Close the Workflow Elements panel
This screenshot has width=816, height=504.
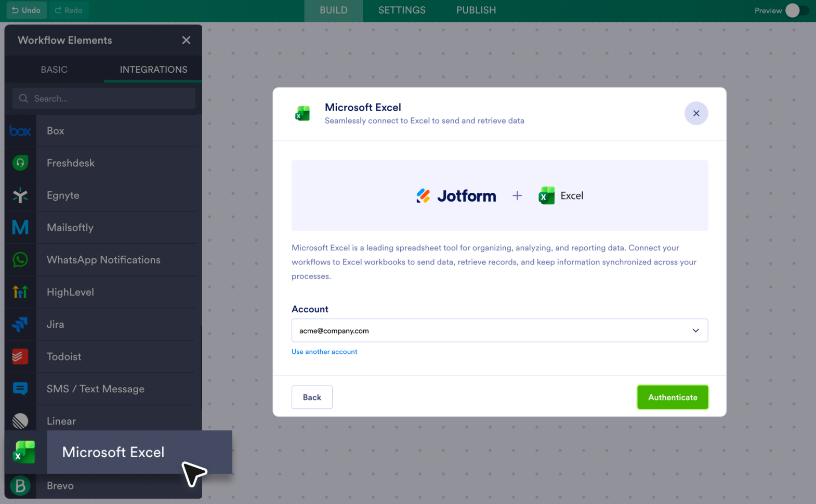coord(186,40)
